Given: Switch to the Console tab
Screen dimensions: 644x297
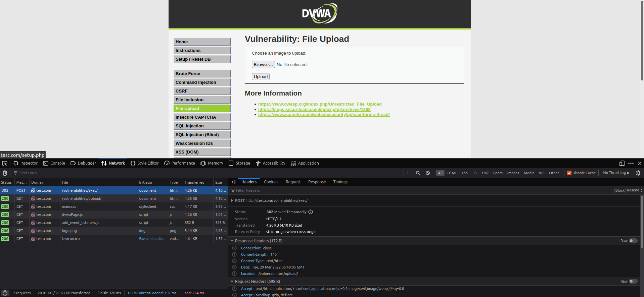Looking at the screenshot, I should [54, 163].
